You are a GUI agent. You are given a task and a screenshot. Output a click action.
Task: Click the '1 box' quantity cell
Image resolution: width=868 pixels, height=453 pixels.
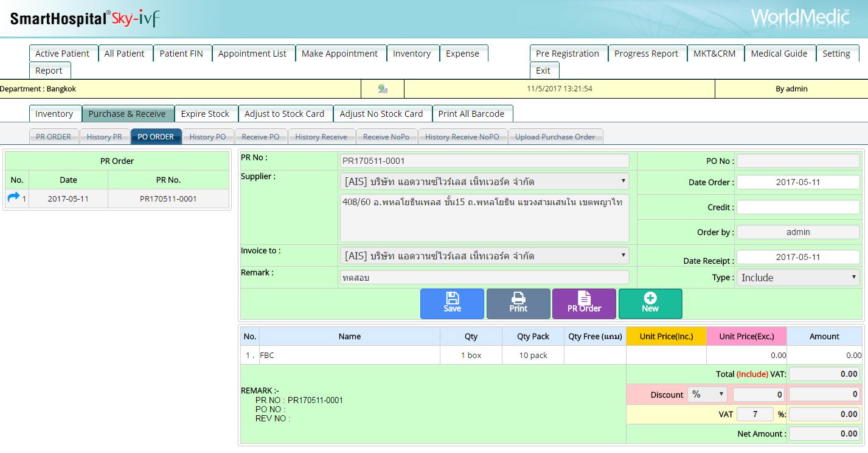[471, 355]
